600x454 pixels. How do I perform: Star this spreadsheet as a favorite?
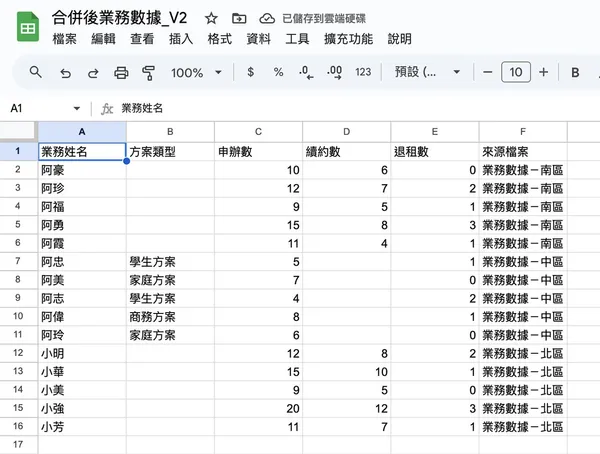211,18
